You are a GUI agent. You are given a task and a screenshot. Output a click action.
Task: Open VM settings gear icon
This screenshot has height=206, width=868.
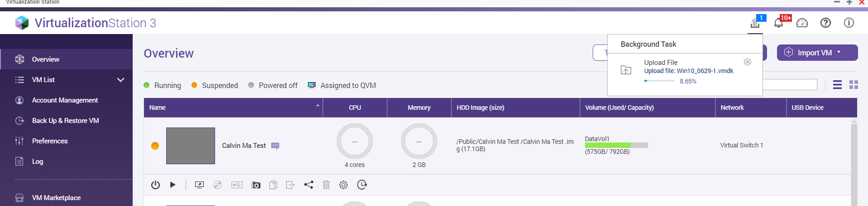[x=343, y=185]
